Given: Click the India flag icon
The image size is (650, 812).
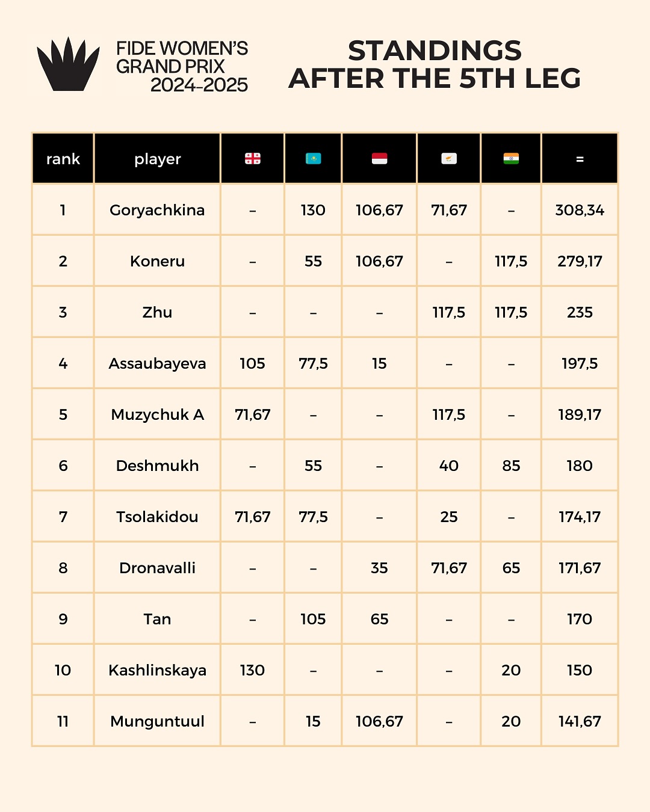Looking at the screenshot, I should pyautogui.click(x=511, y=159).
